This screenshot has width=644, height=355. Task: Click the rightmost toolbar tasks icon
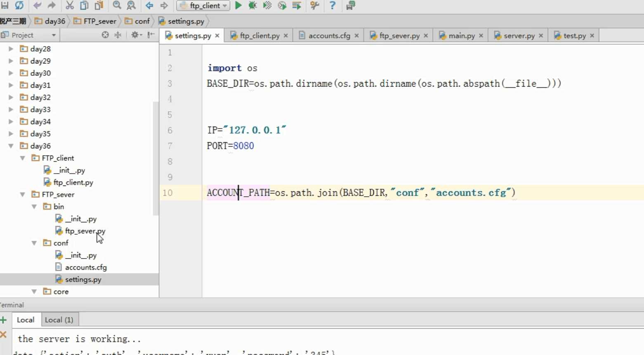[x=351, y=5]
